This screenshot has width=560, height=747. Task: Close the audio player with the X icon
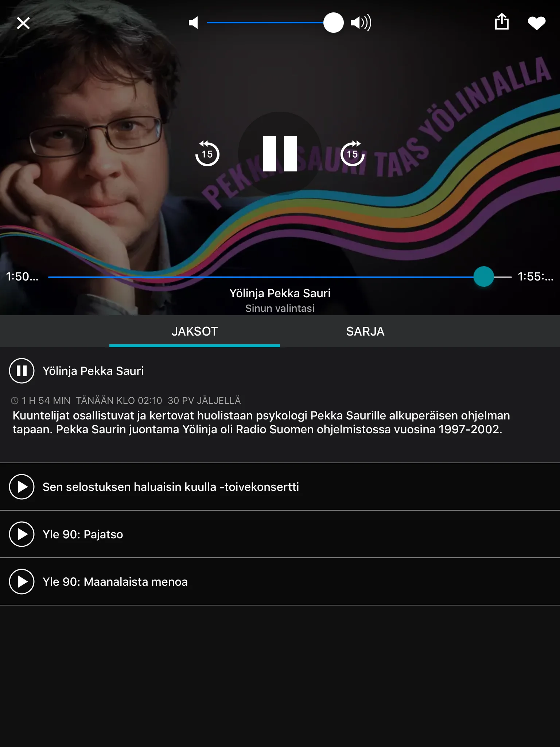[23, 23]
